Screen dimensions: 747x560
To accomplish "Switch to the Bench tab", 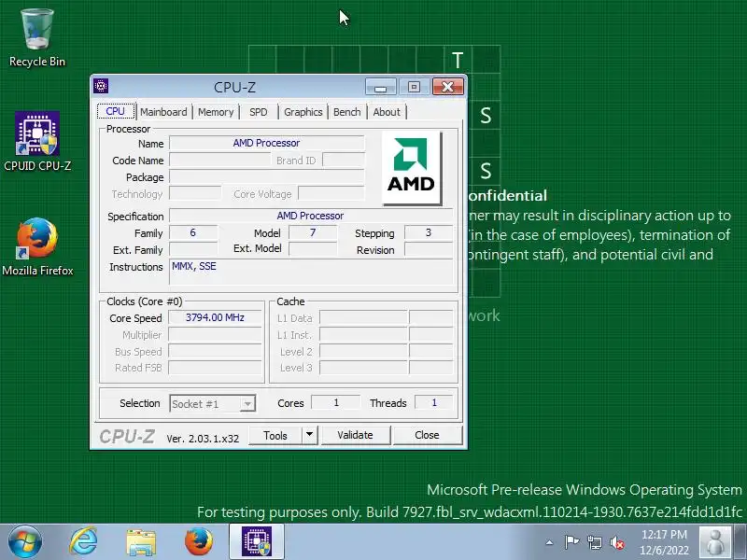I will (x=346, y=112).
